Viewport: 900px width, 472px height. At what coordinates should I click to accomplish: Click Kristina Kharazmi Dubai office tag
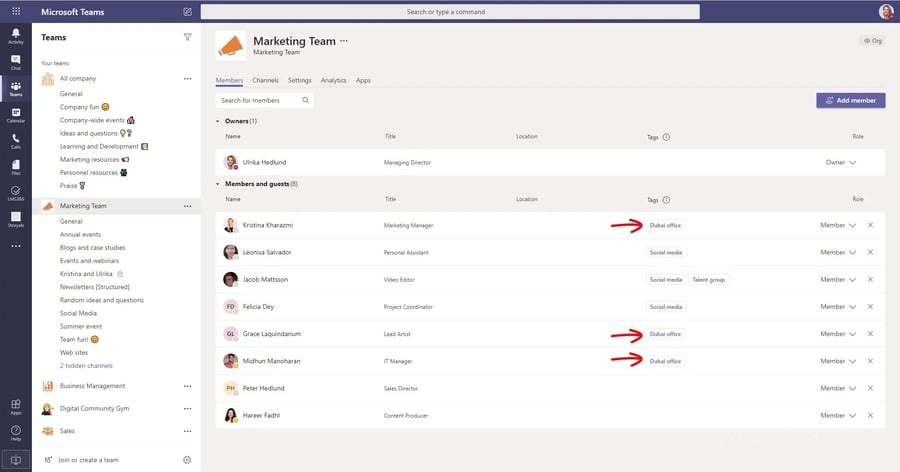(665, 225)
